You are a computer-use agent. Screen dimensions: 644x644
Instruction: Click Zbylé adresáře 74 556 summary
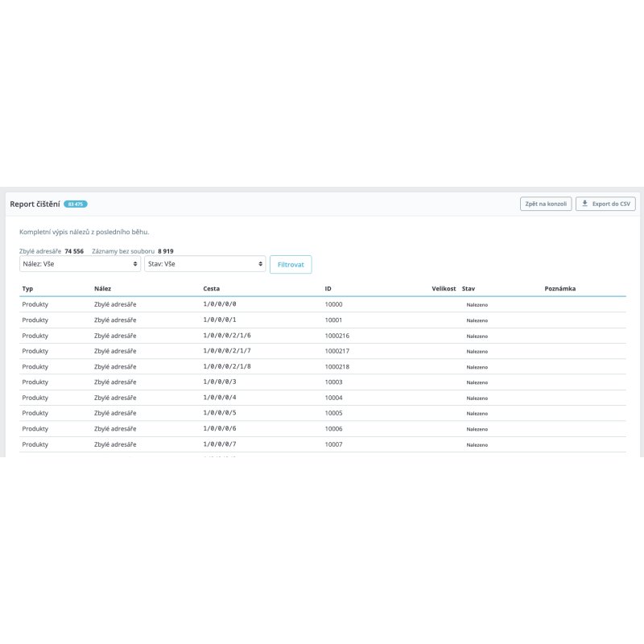[52, 251]
